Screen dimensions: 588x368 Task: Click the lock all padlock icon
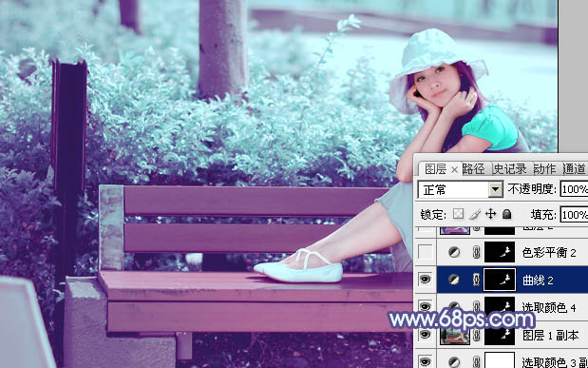pyautogui.click(x=507, y=214)
